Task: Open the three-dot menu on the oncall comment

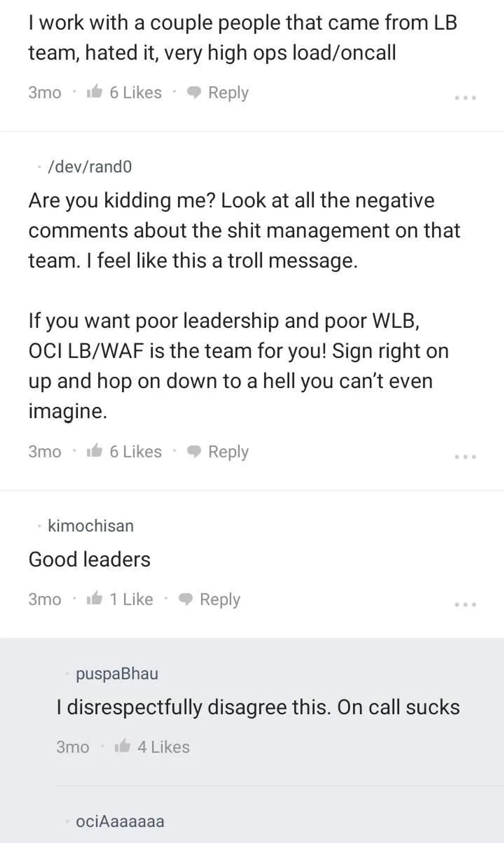Action: coord(466,98)
